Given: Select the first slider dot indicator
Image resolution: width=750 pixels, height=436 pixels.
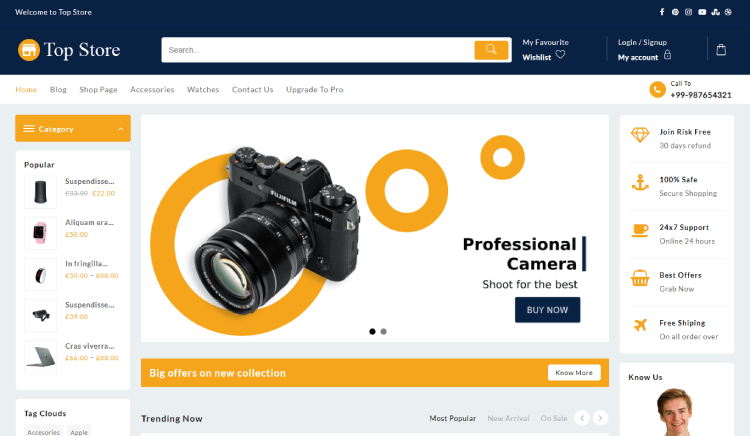Looking at the screenshot, I should tap(372, 331).
